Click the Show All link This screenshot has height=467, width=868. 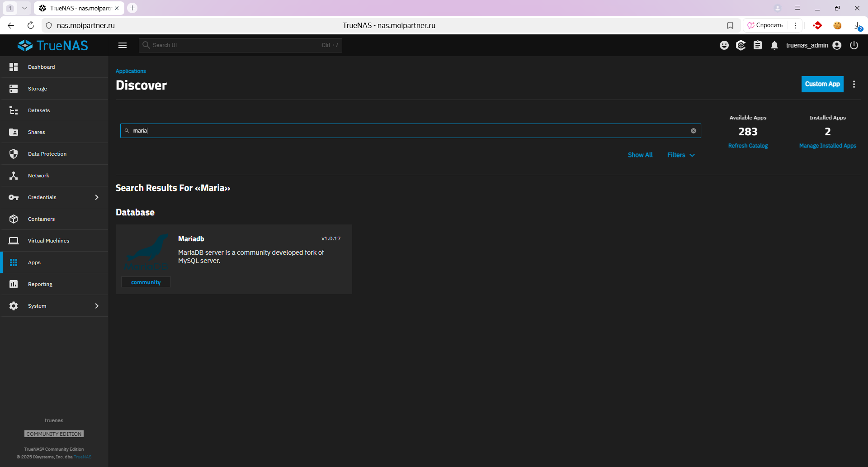[x=640, y=155]
